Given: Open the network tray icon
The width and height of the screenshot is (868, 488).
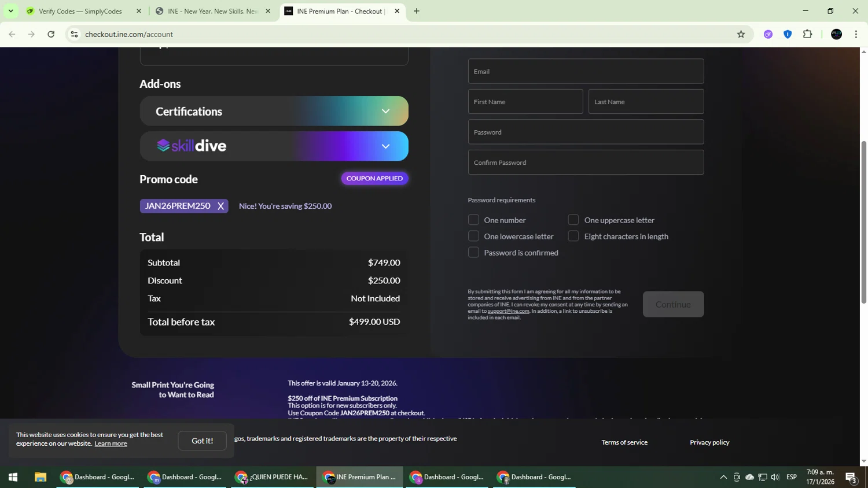Looking at the screenshot, I should click(x=763, y=477).
